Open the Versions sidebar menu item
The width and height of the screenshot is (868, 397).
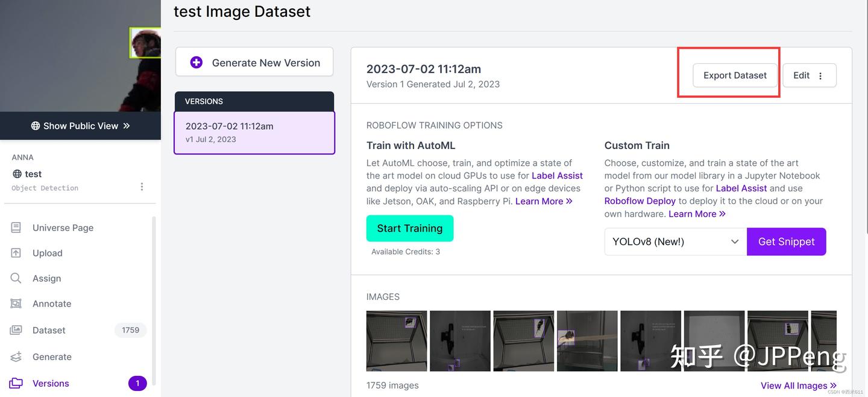[x=51, y=383]
